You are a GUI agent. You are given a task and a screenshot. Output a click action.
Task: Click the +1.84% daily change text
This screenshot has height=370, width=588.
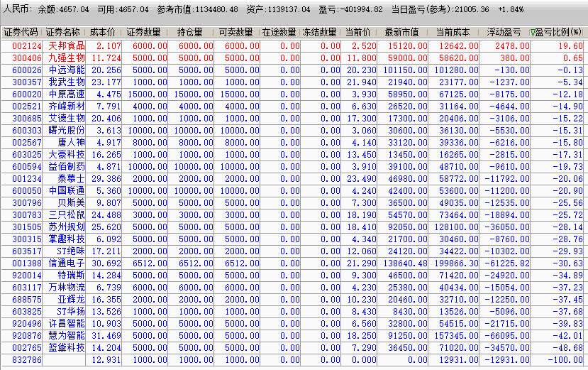[511, 9]
